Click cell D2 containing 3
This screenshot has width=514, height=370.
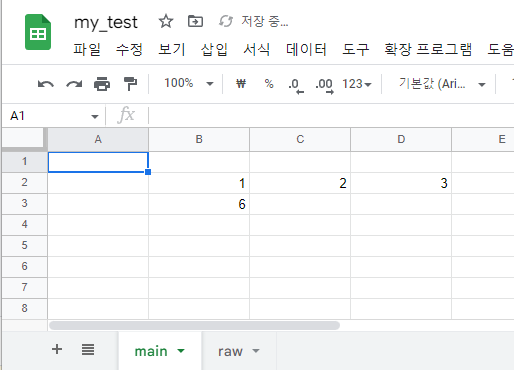(x=401, y=183)
